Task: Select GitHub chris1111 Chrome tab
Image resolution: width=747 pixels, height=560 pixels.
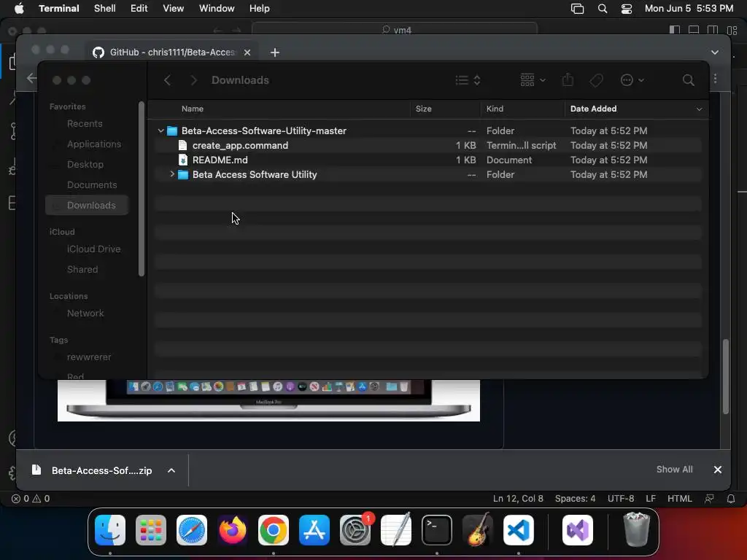Action: point(171,52)
